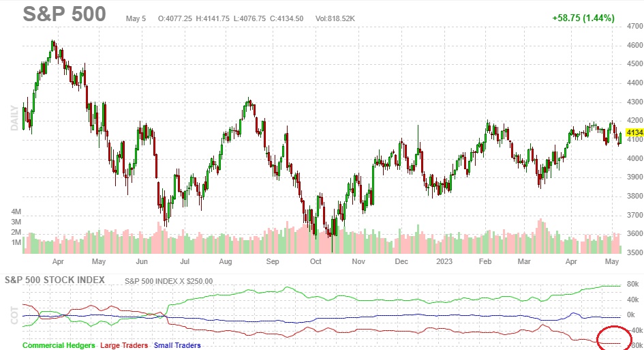Click the Oct month label
The width and height of the screenshot is (644, 350).
coord(316,261)
